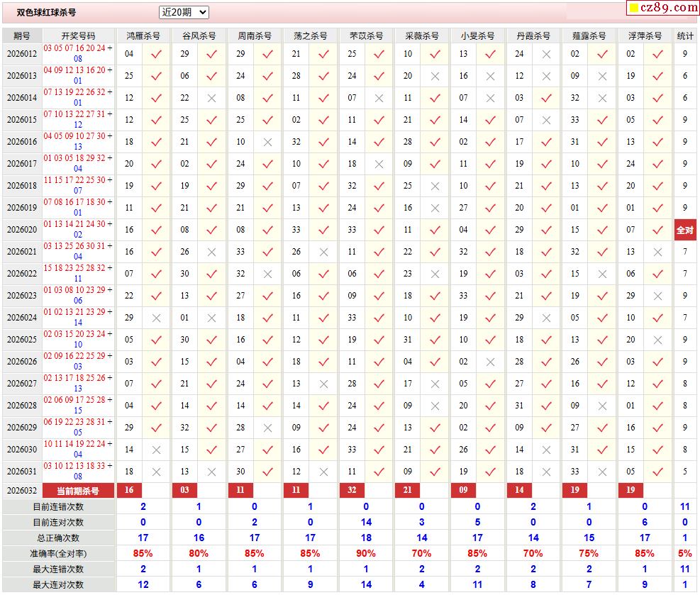Screen dimensions: 700x595
Task: Open the 近20期 period range dropdown
Action: click(x=184, y=12)
